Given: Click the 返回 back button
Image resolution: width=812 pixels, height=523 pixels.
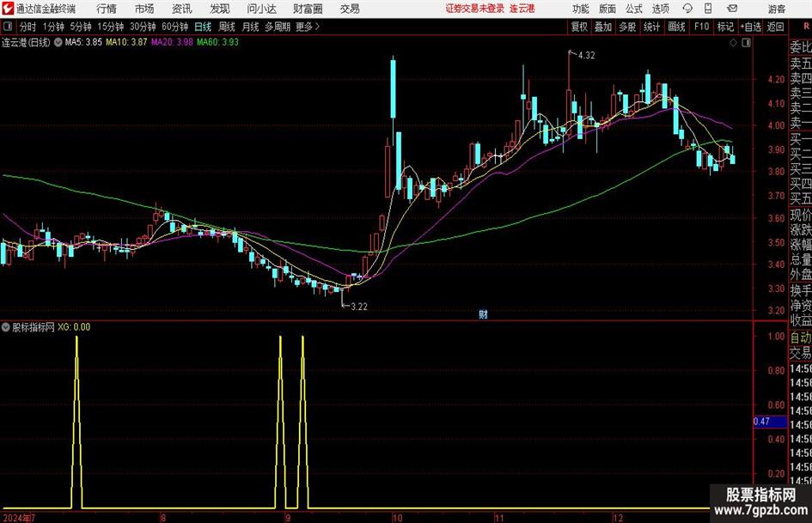Looking at the screenshot, I should [775, 27].
